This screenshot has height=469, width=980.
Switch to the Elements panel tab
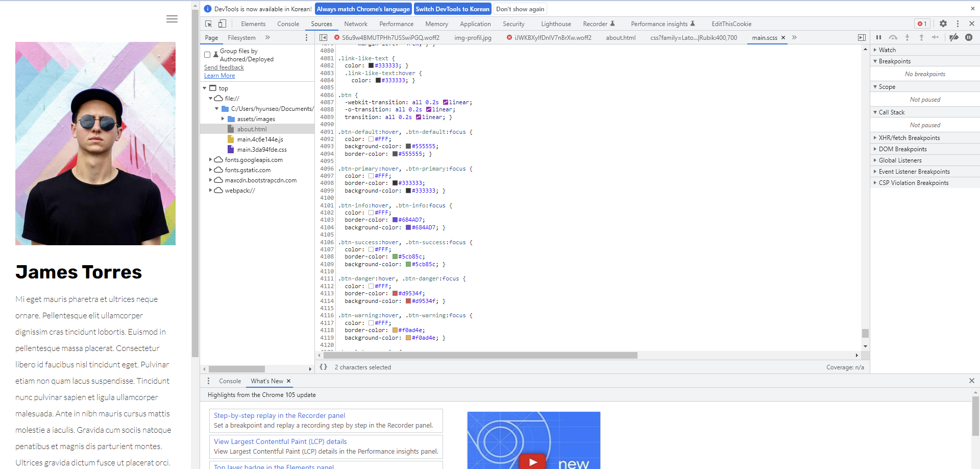tap(253, 24)
